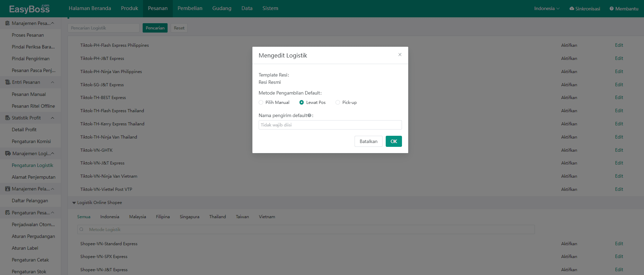The width and height of the screenshot is (644, 275).
Task: Open Pesanan Manual in the sidebar
Action: tap(29, 94)
